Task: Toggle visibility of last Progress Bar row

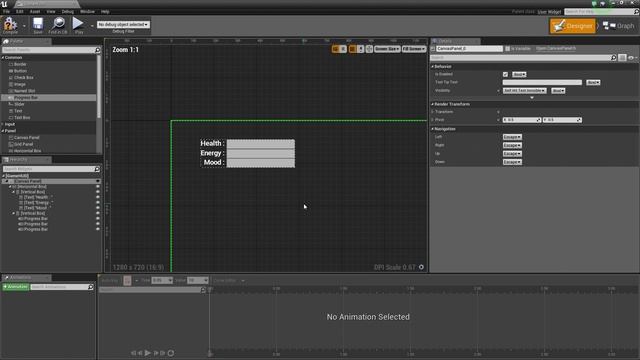Action: [98, 229]
